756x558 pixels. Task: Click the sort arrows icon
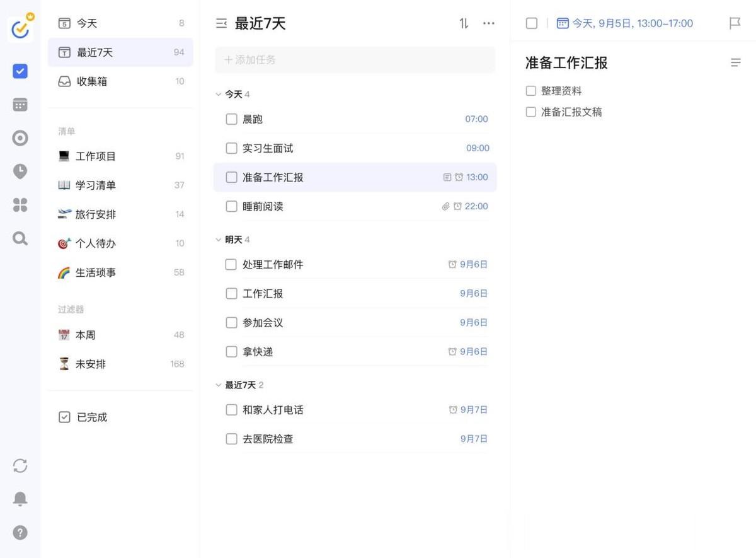click(464, 23)
